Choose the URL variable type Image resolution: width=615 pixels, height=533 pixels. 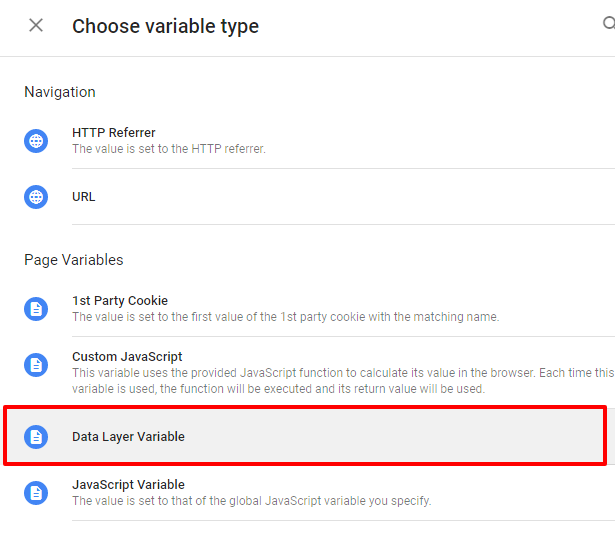[x=84, y=197]
